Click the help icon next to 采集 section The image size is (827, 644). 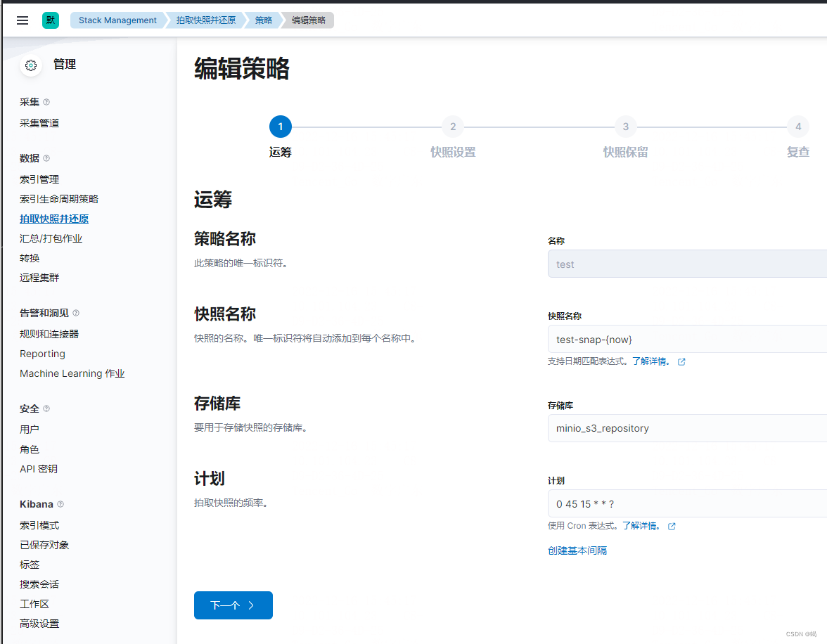[x=46, y=102]
